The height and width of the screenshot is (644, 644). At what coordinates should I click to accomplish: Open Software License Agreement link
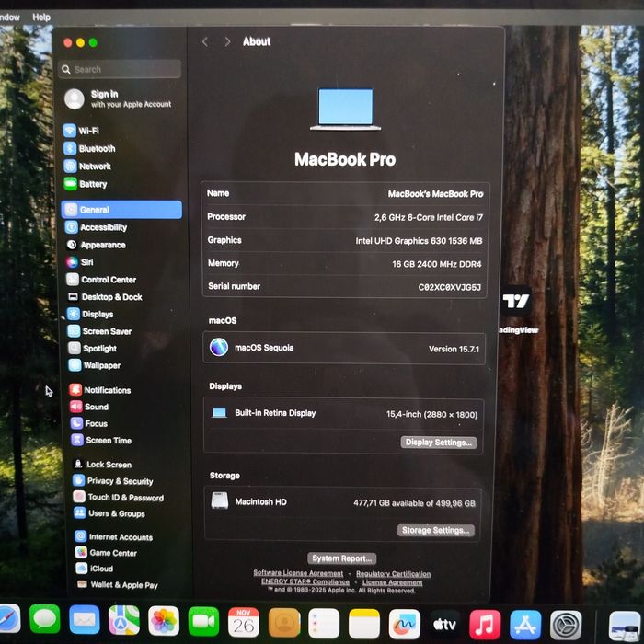pos(298,573)
